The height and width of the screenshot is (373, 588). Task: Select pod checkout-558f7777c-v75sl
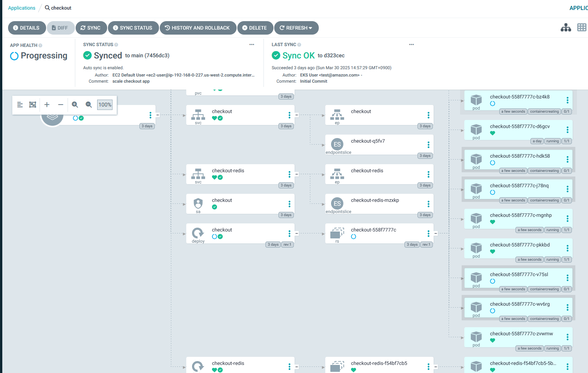[518, 278]
